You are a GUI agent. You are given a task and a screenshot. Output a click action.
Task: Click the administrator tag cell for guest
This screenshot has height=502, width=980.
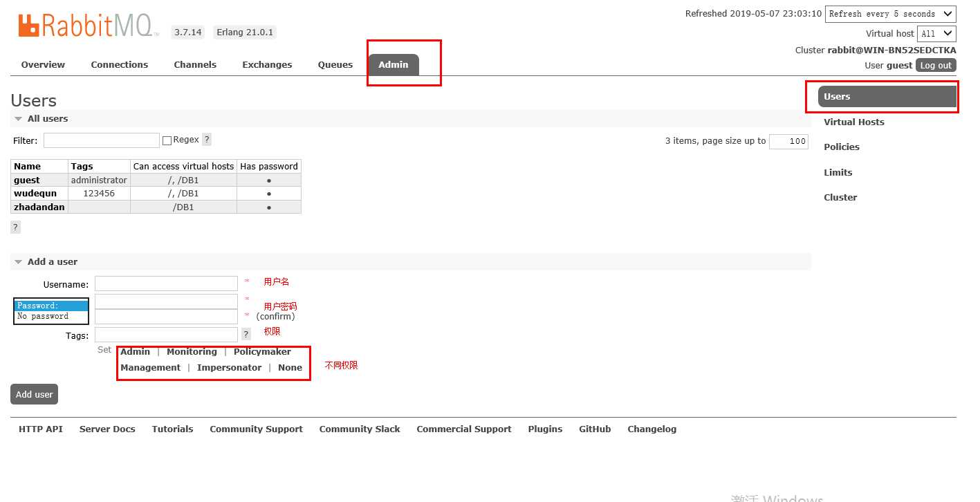[99, 180]
